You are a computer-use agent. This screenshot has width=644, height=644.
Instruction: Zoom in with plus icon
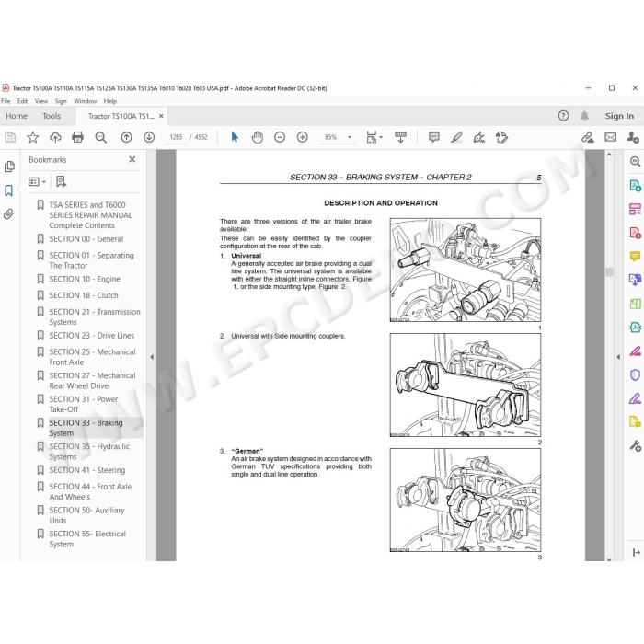[303, 137]
